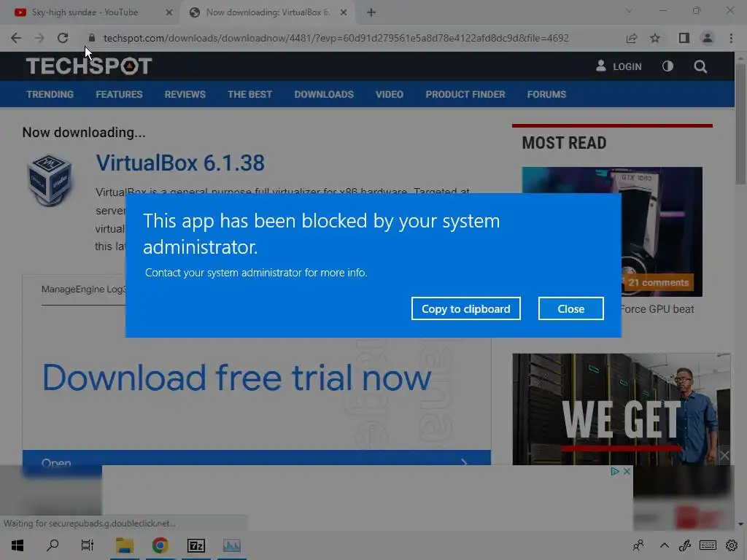The height and width of the screenshot is (560, 747).
Task: Open the touch keyboard tray icon
Action: point(708,545)
